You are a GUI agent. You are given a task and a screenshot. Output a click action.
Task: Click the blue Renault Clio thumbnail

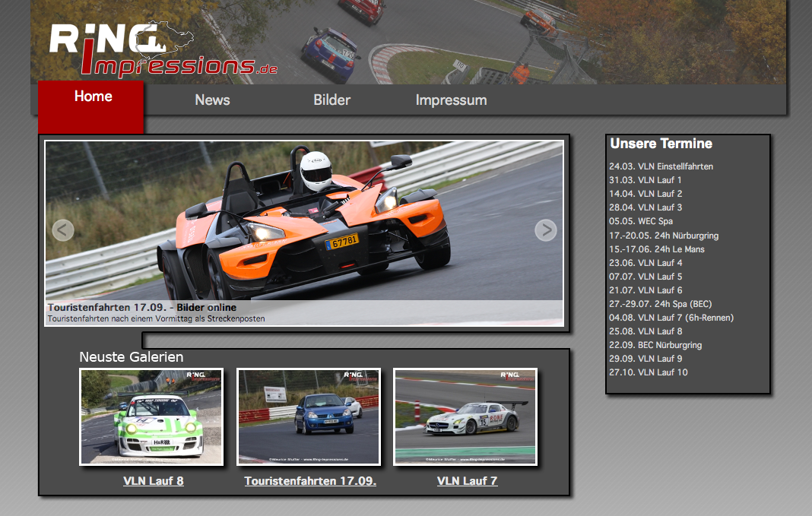click(309, 416)
